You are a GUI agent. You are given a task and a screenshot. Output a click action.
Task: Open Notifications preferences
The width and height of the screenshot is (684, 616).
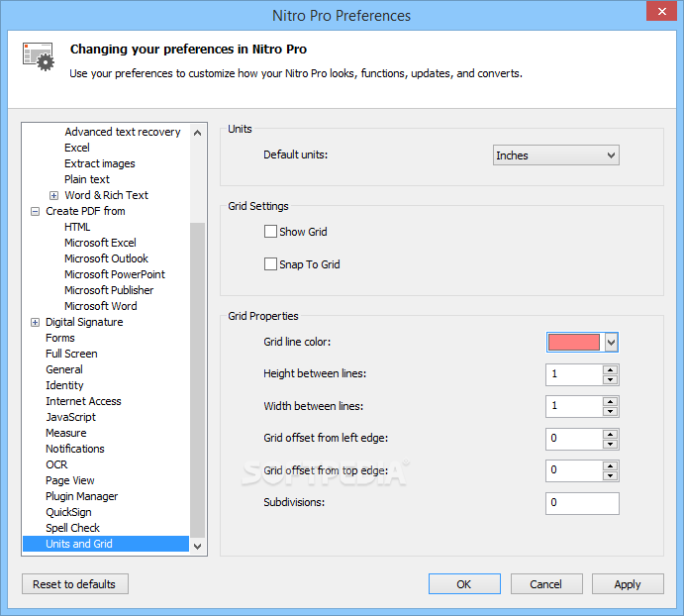coord(75,449)
